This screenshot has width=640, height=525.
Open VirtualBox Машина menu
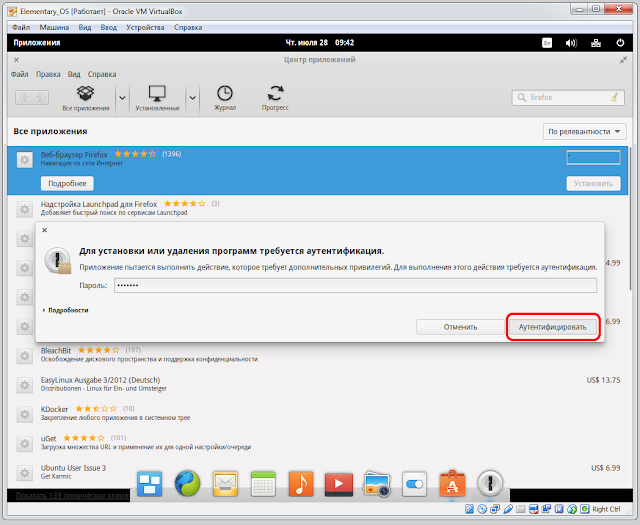click(54, 27)
